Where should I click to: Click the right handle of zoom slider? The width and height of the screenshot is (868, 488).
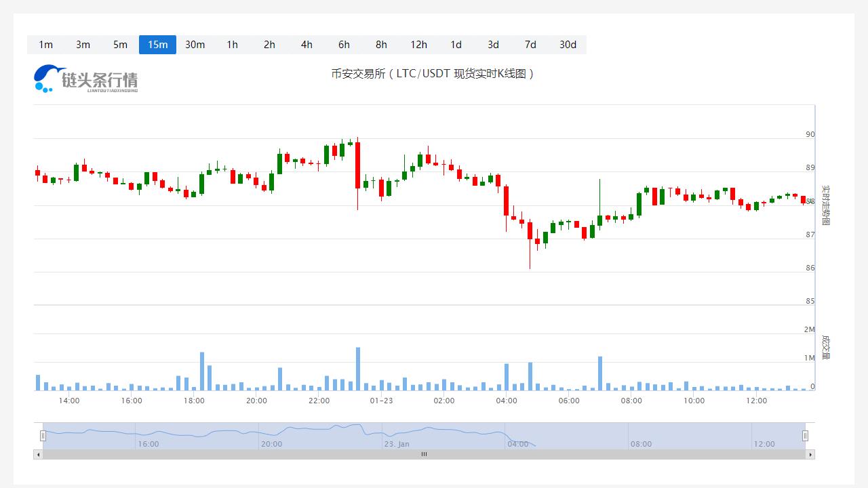pyautogui.click(x=806, y=436)
